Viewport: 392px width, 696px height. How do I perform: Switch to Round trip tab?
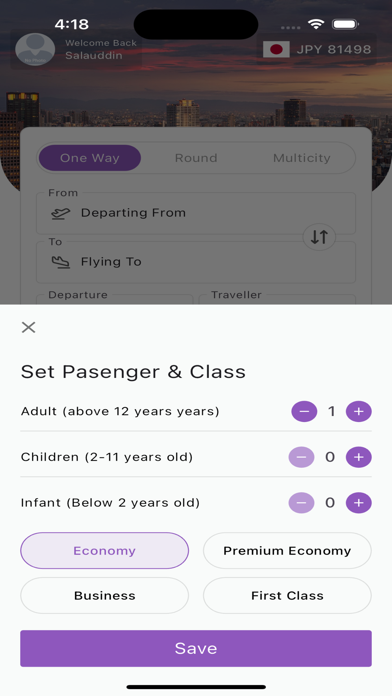(x=196, y=158)
